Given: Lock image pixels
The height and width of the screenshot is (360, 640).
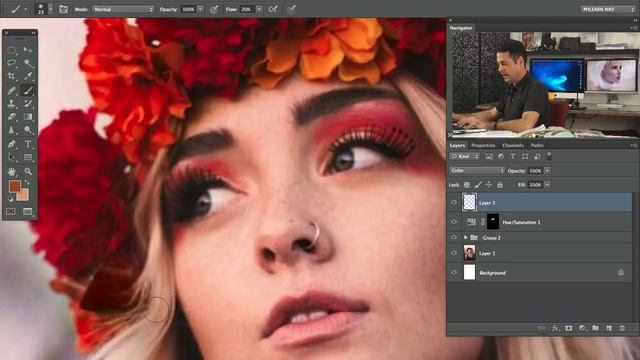Looking at the screenshot, I should [478, 185].
